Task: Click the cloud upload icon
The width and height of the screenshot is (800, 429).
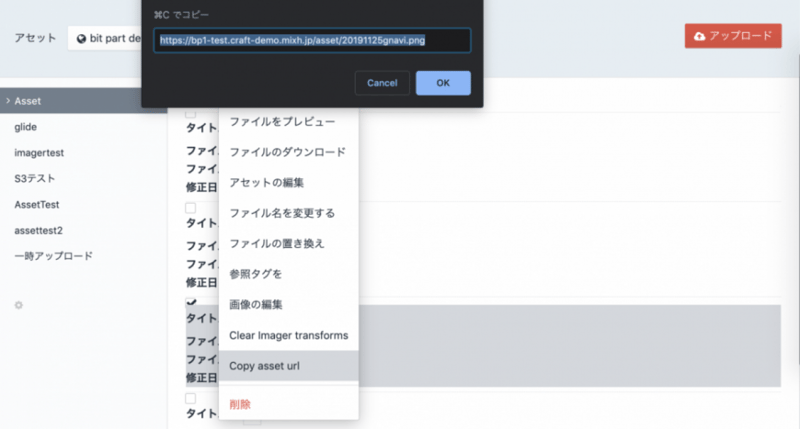Action: click(698, 36)
